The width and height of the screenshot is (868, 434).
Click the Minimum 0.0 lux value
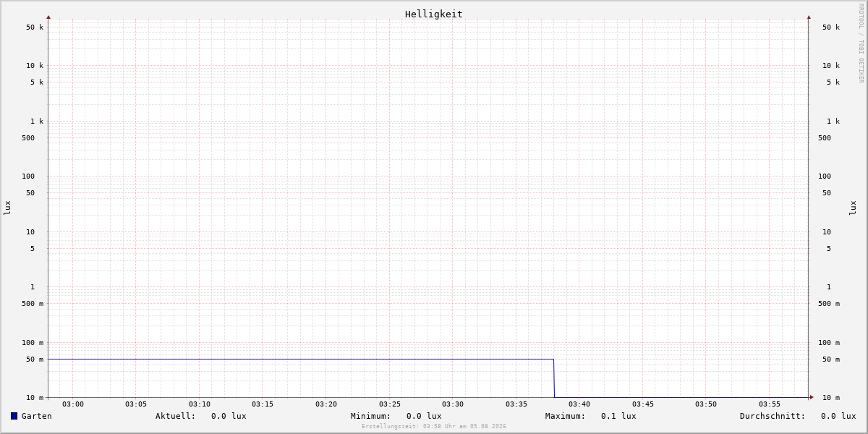(x=424, y=416)
